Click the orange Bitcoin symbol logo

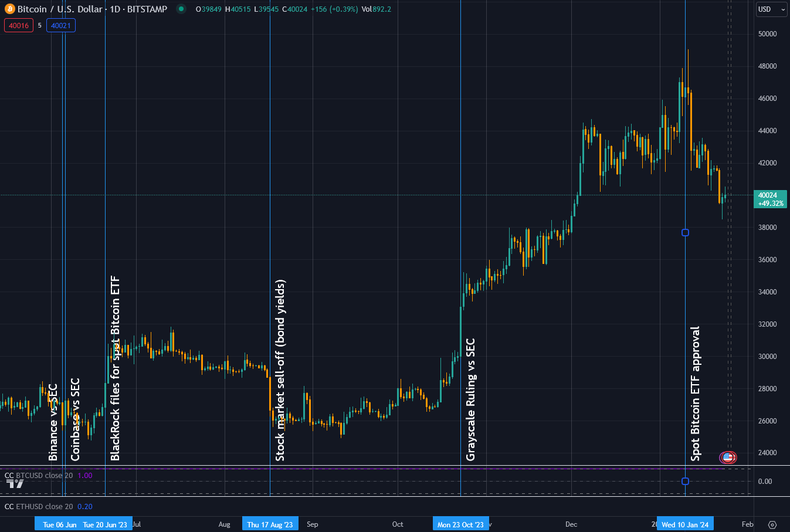(10, 9)
